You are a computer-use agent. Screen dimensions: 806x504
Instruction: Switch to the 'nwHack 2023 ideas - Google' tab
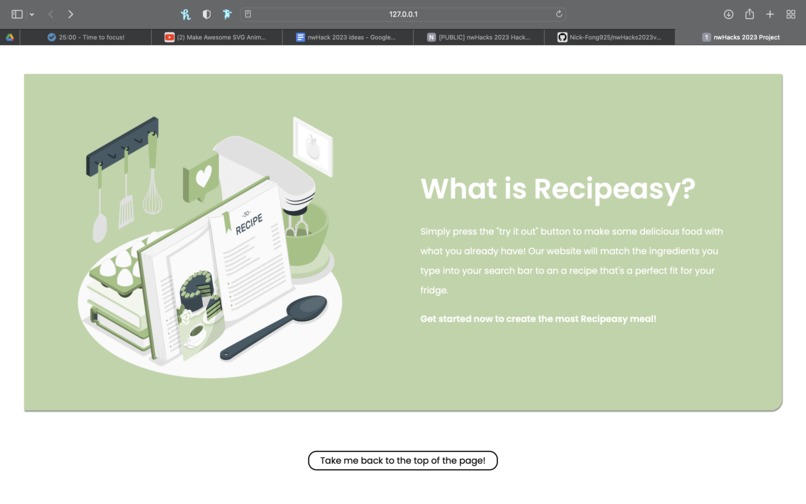(347, 37)
